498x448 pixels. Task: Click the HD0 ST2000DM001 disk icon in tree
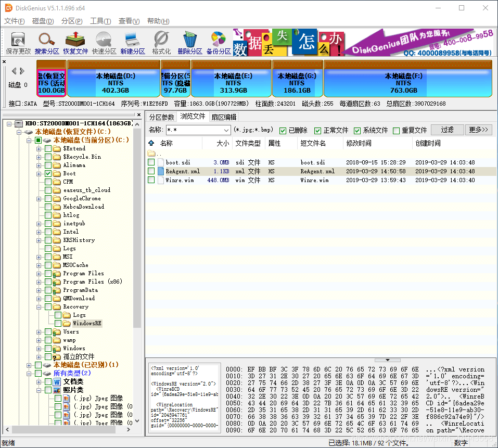[x=19, y=123]
